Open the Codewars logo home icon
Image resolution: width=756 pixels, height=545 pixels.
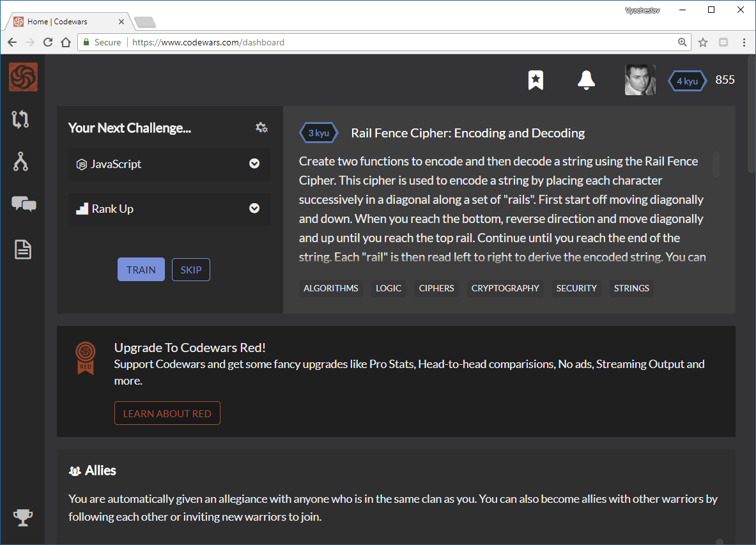tap(23, 77)
